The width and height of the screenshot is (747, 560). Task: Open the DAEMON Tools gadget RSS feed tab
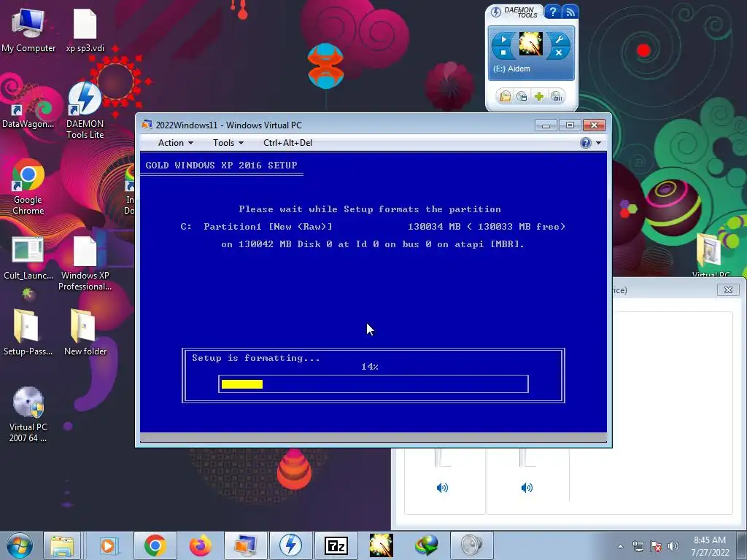coord(570,12)
